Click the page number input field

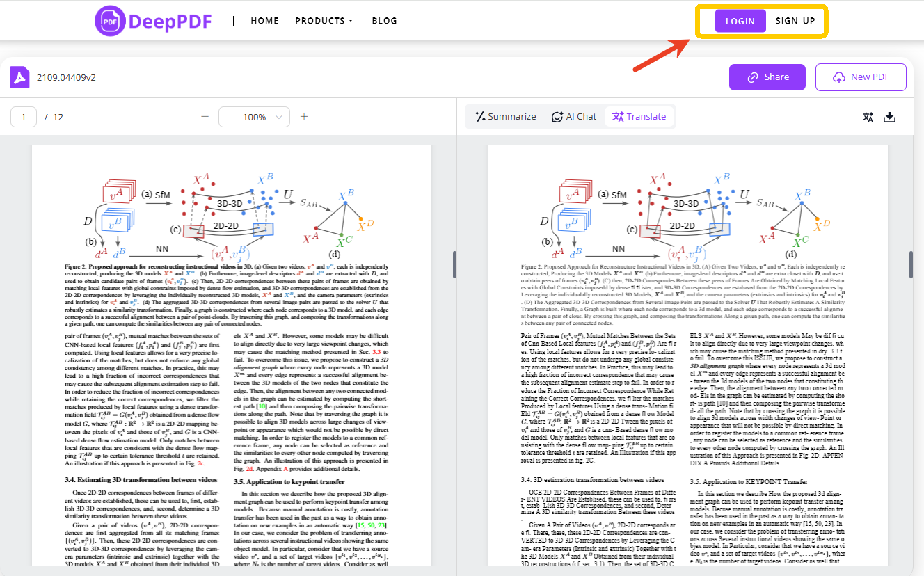tap(24, 117)
